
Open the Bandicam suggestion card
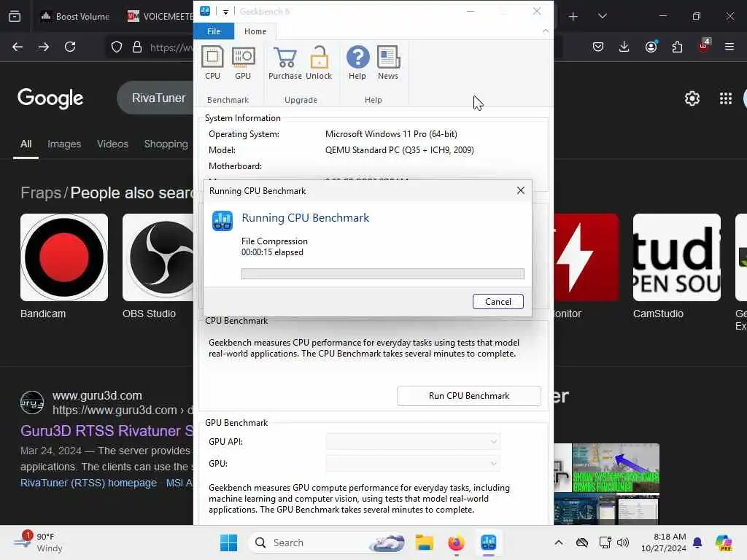click(64, 267)
